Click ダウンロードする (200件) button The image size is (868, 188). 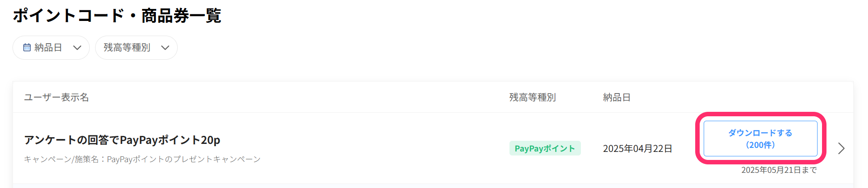coord(760,139)
